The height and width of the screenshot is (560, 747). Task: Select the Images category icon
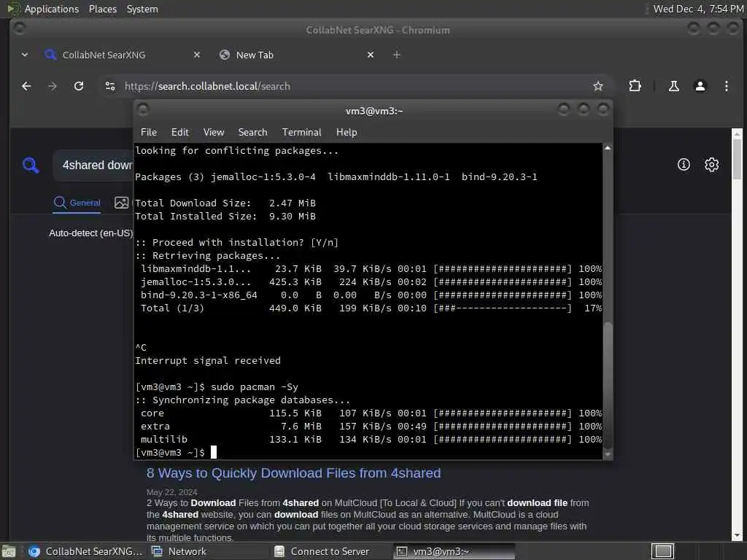[x=122, y=203]
